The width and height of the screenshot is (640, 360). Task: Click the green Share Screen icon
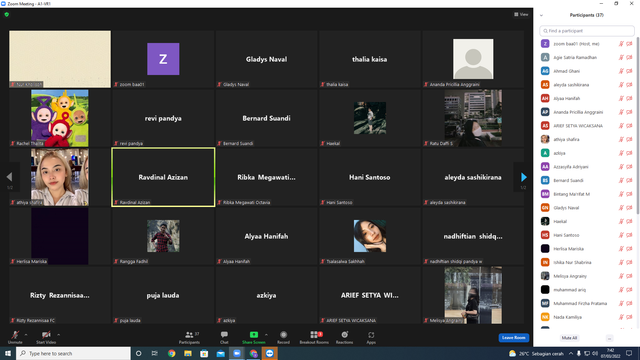click(253, 335)
